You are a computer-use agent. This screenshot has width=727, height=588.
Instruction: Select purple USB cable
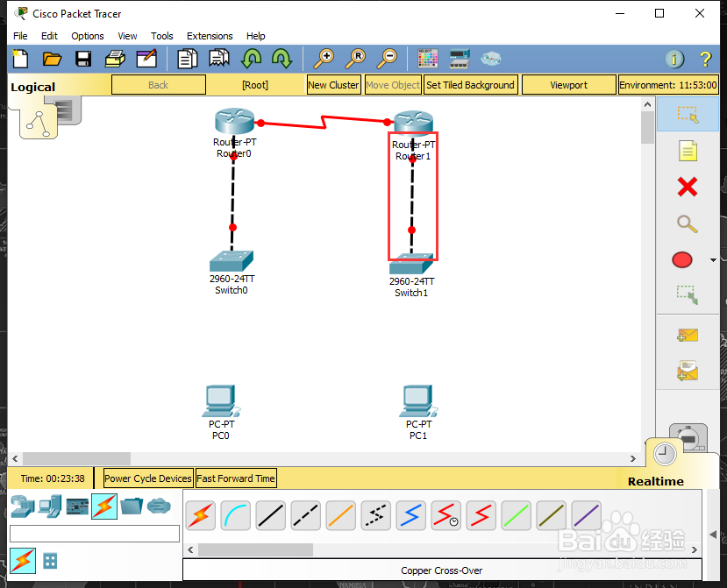coord(587,515)
